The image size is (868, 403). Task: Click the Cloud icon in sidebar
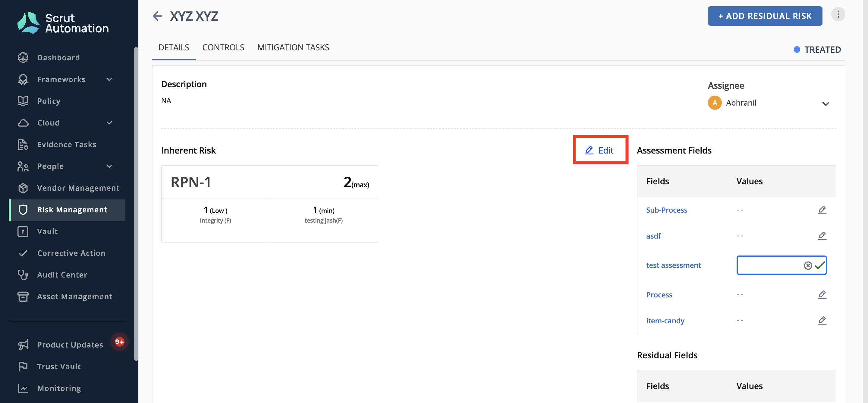pyautogui.click(x=23, y=123)
